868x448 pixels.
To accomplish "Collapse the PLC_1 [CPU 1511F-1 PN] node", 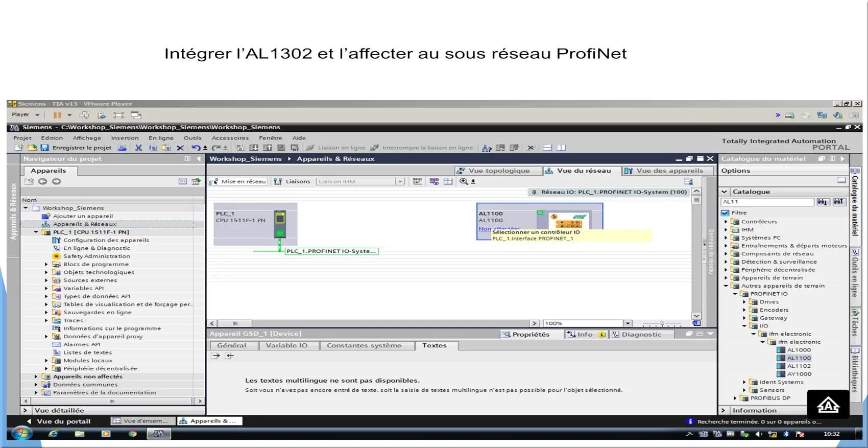I will pyautogui.click(x=36, y=232).
